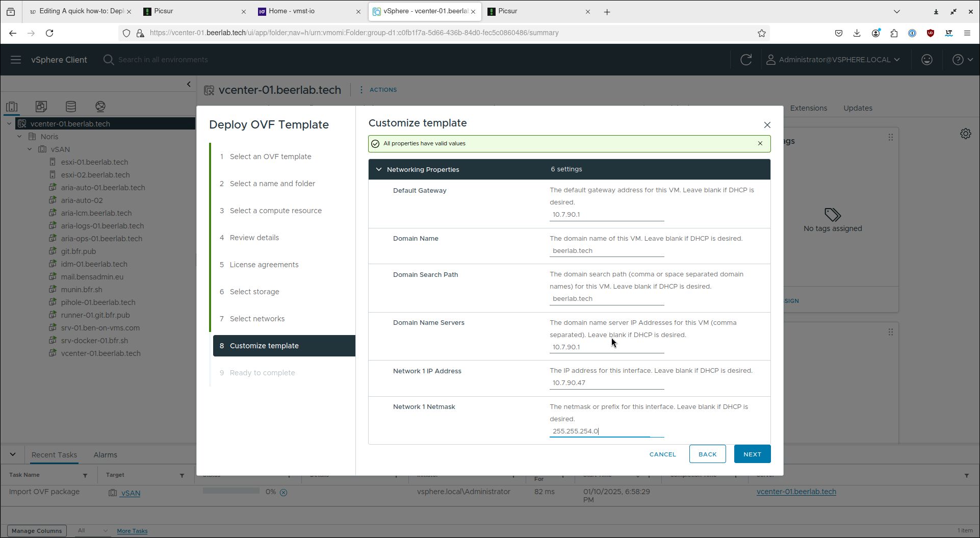Switch to the Updates tab

pos(858,108)
